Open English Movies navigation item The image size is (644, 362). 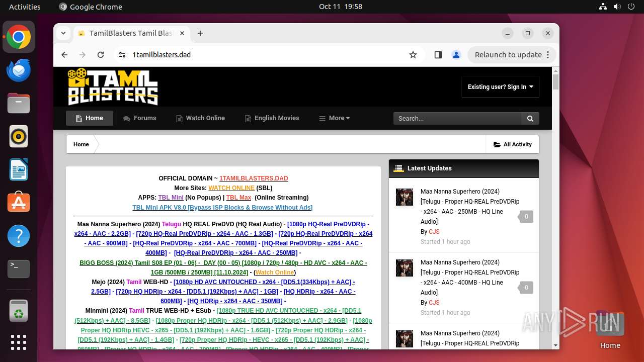pyautogui.click(x=272, y=118)
